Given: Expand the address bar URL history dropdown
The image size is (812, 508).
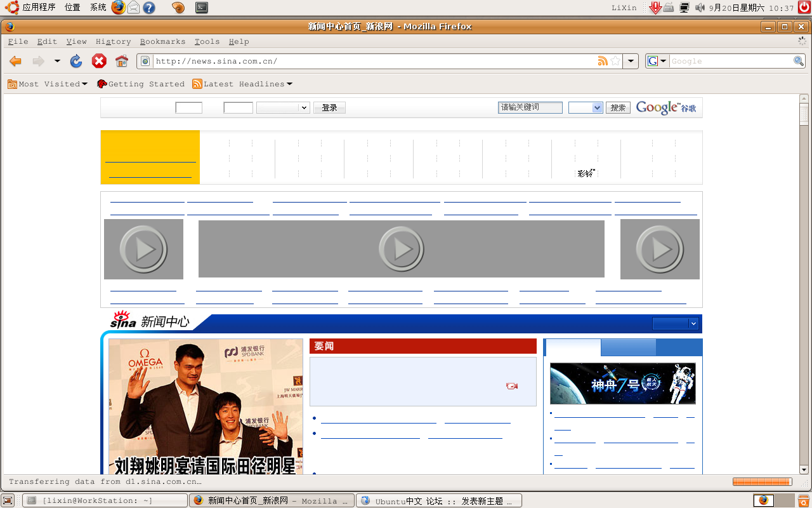Looking at the screenshot, I should pos(631,61).
